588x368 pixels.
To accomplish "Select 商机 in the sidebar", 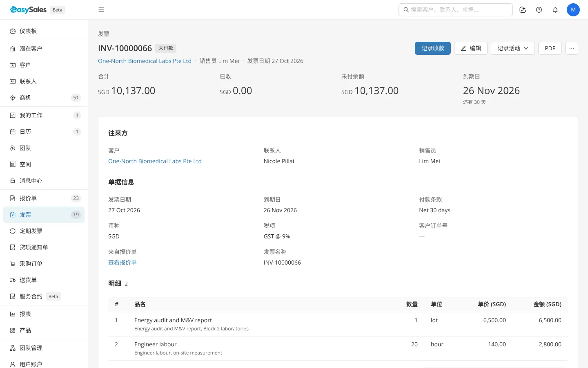I will click(44, 98).
